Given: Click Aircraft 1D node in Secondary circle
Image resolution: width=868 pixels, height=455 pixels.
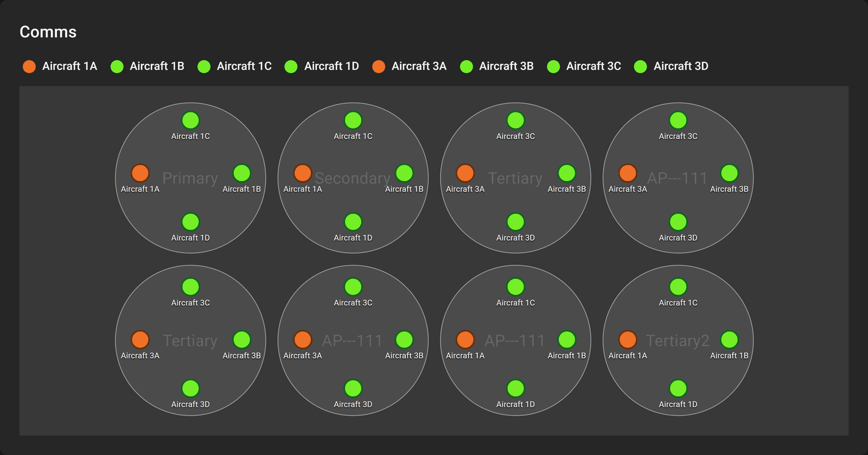Looking at the screenshot, I should [x=353, y=222].
